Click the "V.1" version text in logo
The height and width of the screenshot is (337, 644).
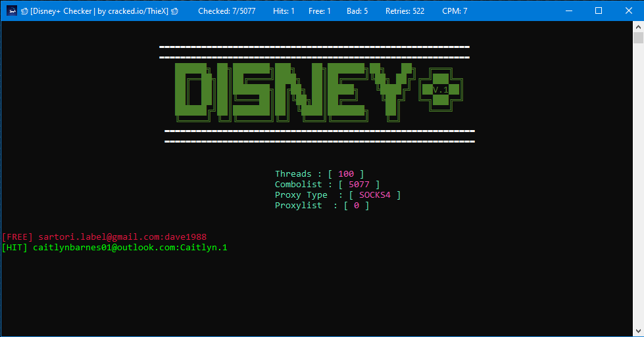click(x=440, y=90)
